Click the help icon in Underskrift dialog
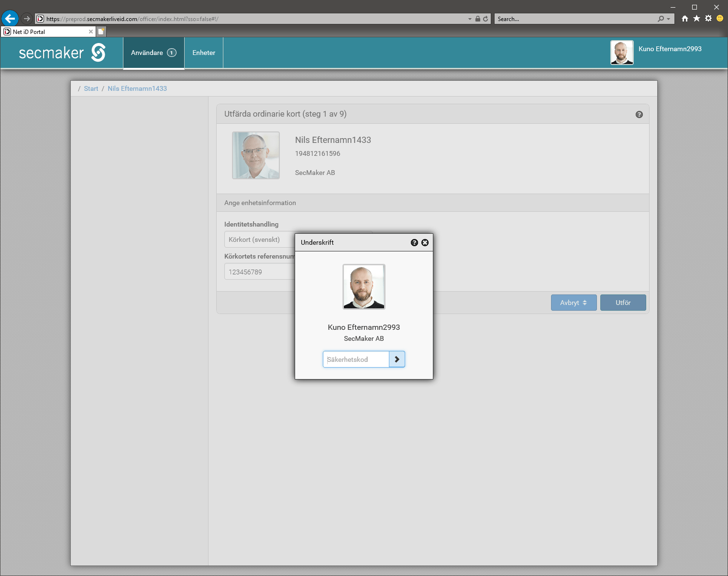728x576 pixels. (414, 243)
